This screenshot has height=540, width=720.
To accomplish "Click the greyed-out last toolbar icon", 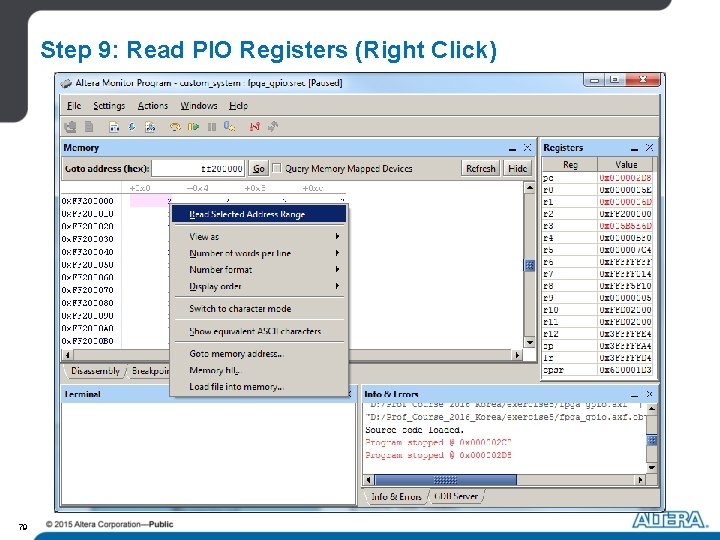I will pos(273,127).
